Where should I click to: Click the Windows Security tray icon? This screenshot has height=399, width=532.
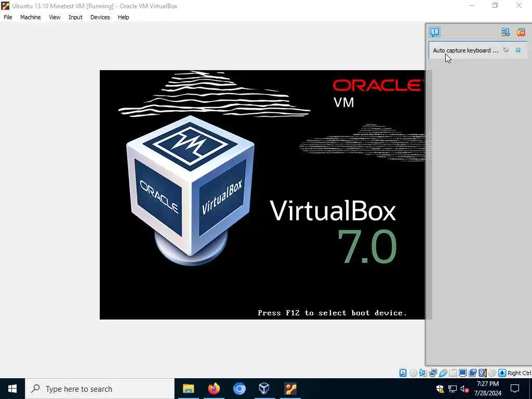click(x=440, y=389)
